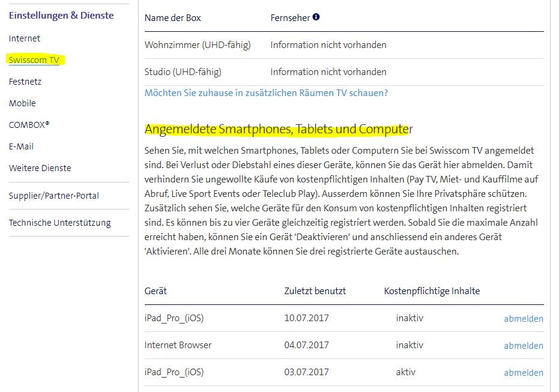559x392 pixels.
Task: Navigate to the E-Mail settings
Action: pyautogui.click(x=22, y=146)
